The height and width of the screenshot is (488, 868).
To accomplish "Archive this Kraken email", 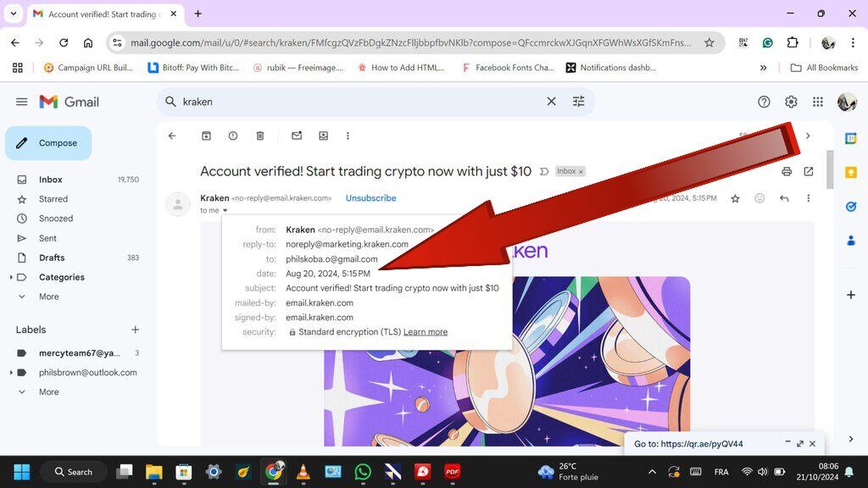I will [x=206, y=136].
